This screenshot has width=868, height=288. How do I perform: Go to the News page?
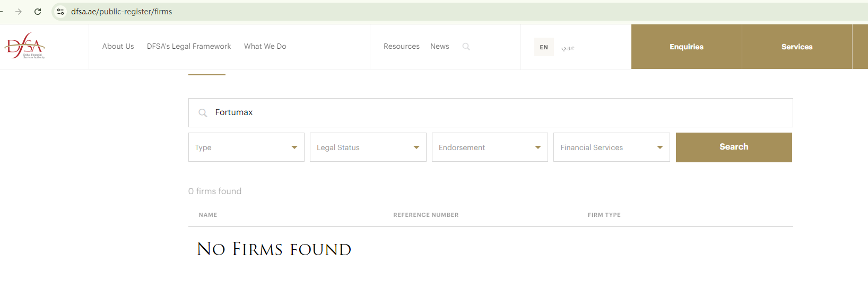[440, 47]
